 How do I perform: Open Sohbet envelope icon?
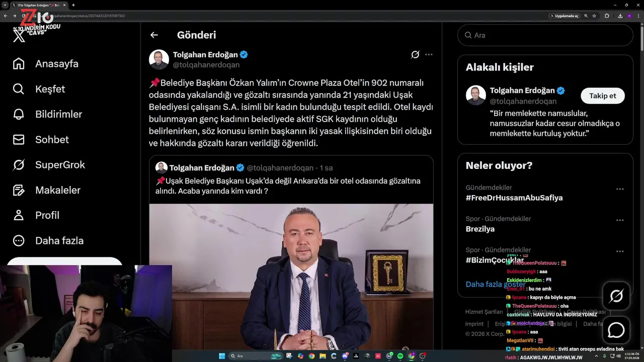coord(19,139)
